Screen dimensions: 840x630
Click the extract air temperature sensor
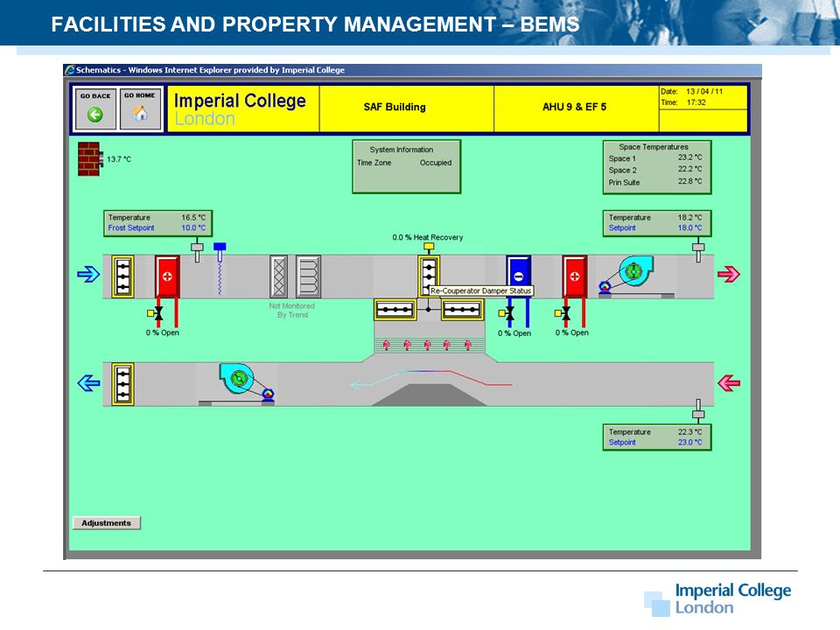click(698, 409)
